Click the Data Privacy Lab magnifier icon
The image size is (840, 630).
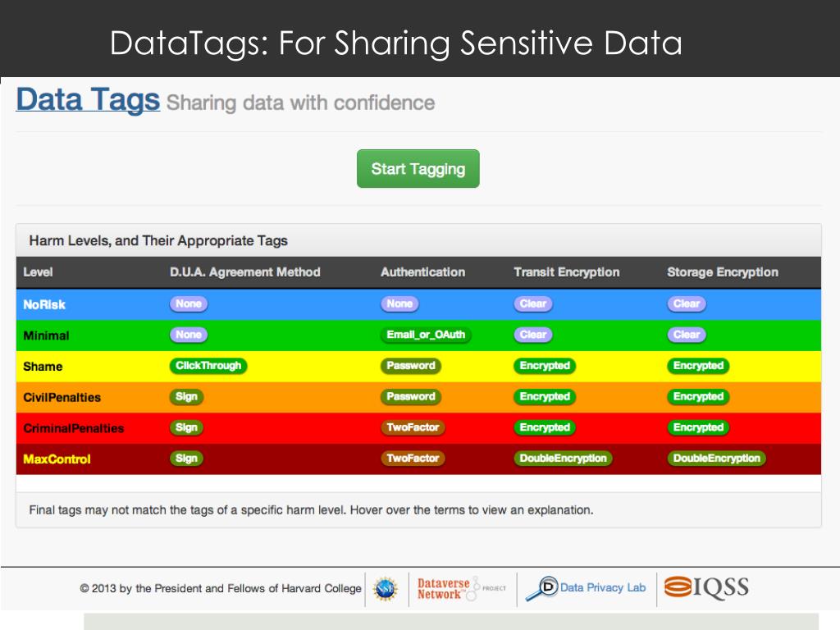[541, 589]
